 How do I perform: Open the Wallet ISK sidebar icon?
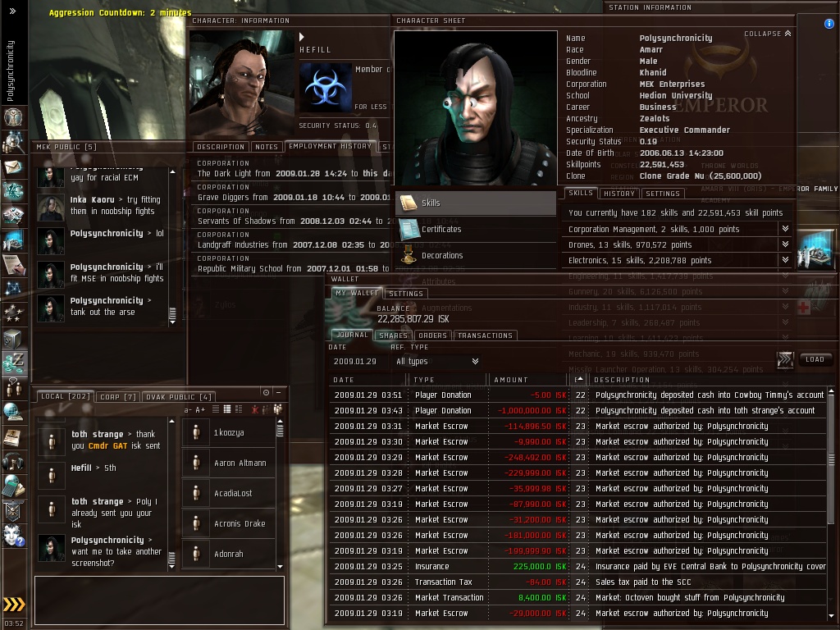tap(13, 362)
